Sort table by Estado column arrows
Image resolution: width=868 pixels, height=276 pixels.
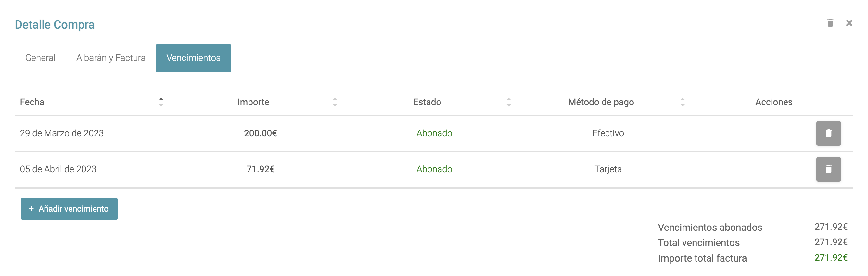[508, 102]
